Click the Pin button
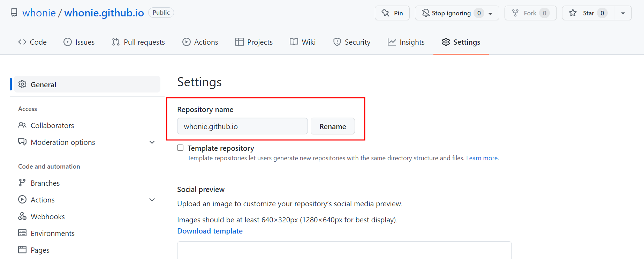644x259 pixels. point(392,13)
